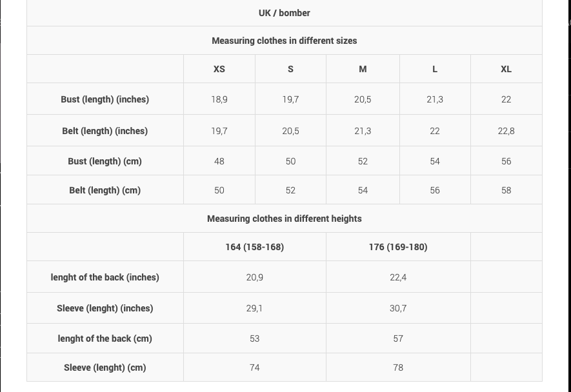Image resolution: width=571 pixels, height=392 pixels.
Task: Click the 78 sleeve cm value
Action: pyautogui.click(x=398, y=367)
